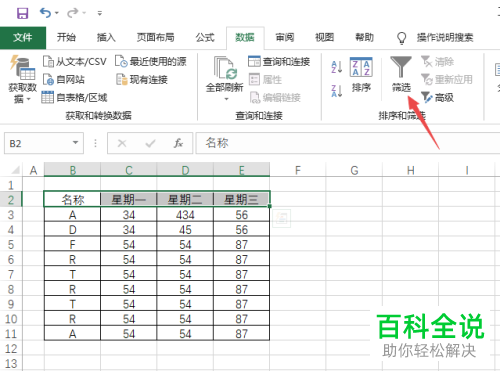
Task: Click 现有连接 button
Action: point(142,80)
